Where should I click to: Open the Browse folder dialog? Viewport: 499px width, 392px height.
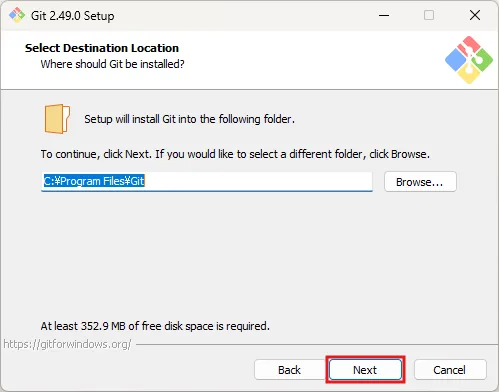(420, 182)
